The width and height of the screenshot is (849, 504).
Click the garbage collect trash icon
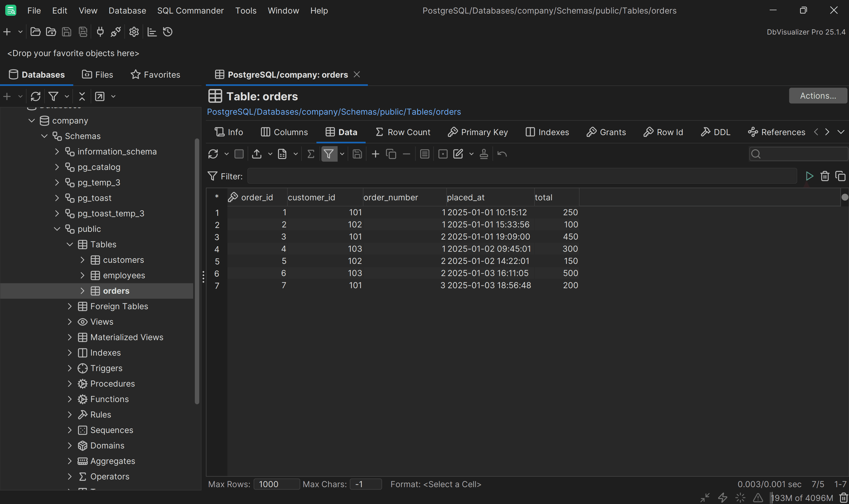[x=843, y=498]
